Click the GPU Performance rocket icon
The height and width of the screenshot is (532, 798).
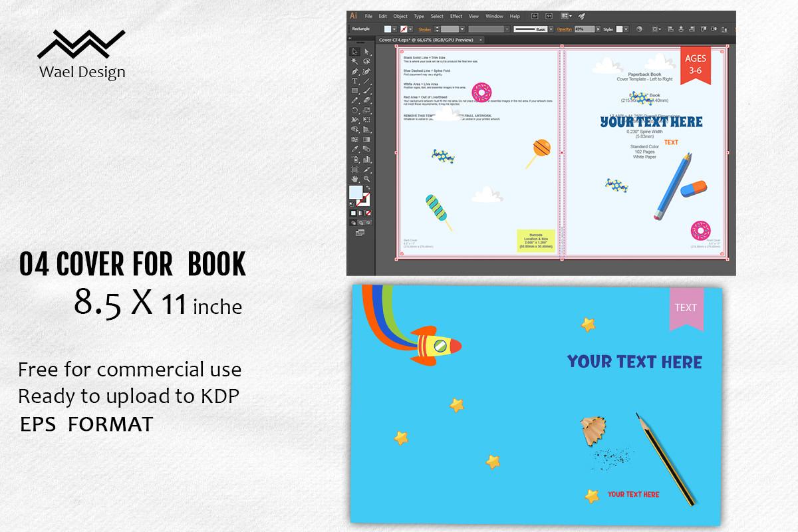(581, 16)
